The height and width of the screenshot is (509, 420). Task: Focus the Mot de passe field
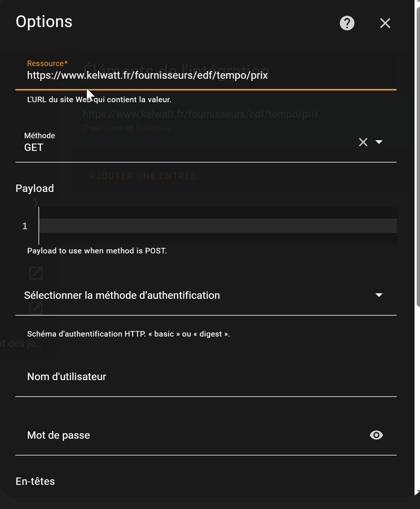click(190, 435)
